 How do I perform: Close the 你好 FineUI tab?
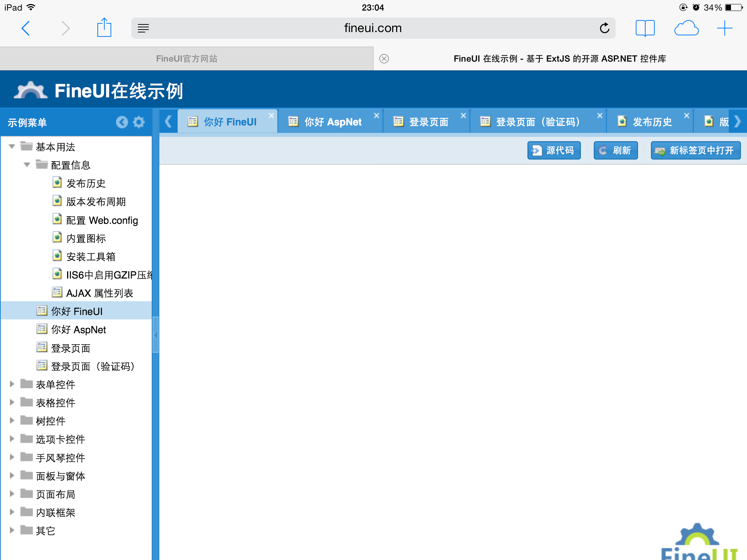click(271, 116)
